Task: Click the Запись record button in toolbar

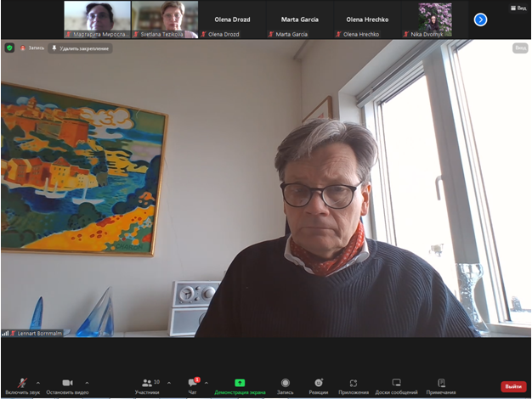Action: 285,385
